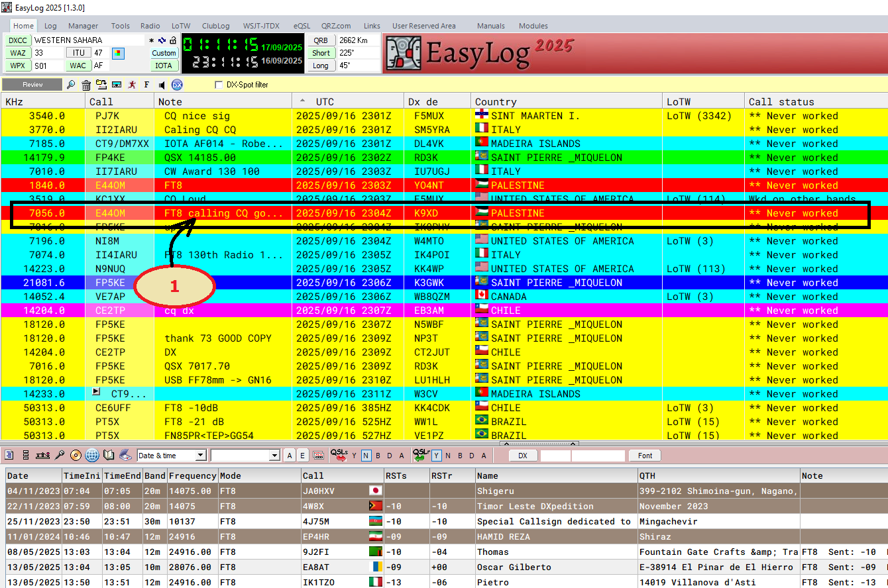The image size is (888, 588).
Task: Toggle the N option next to QSLr
Action: [448, 456]
